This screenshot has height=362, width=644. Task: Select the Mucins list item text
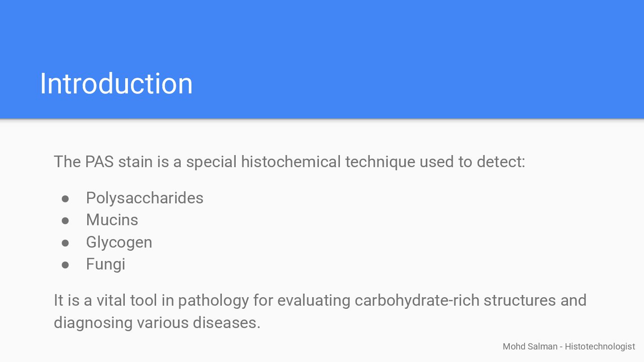pos(112,220)
